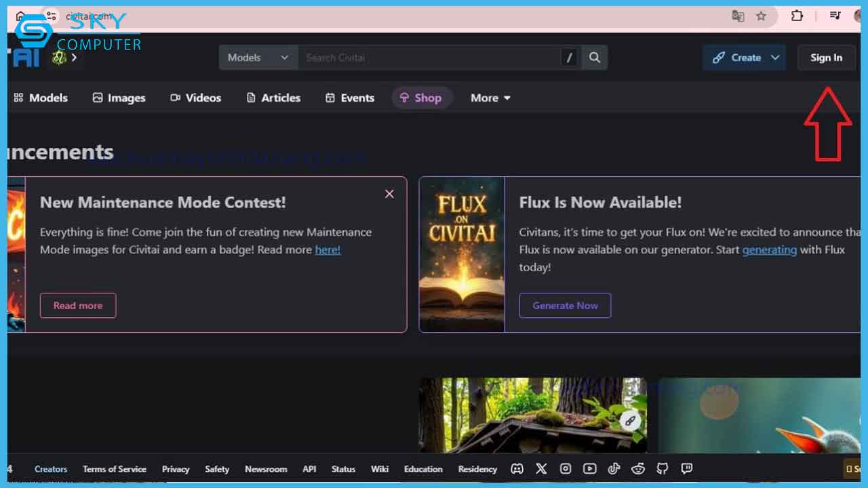Viewport: 868px width, 488px height.
Task: Open the Videos tab
Action: click(195, 98)
